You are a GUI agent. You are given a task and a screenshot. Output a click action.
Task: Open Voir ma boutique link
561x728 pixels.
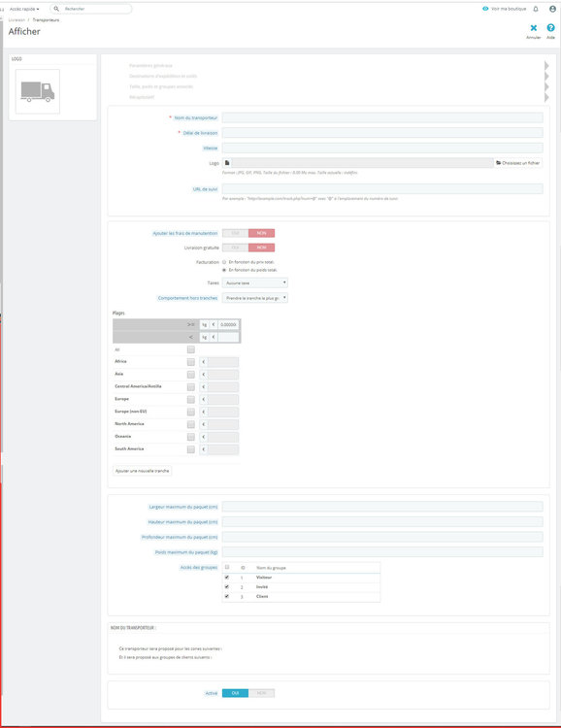point(505,9)
